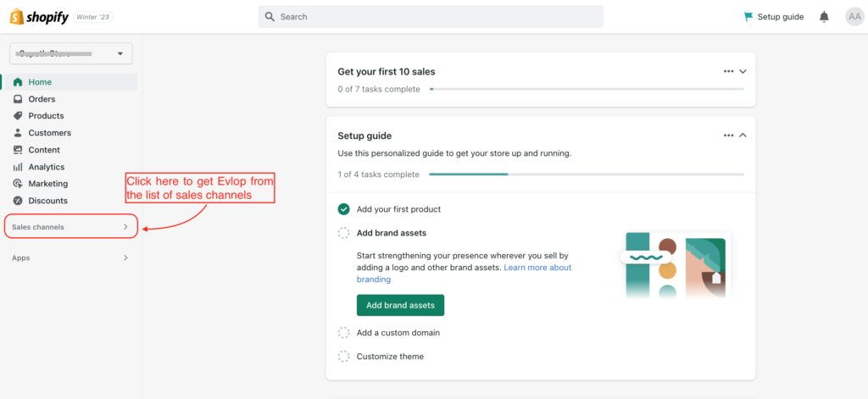The image size is (868, 399).
Task: Open the AA account avatar menu
Action: pyautogui.click(x=854, y=17)
